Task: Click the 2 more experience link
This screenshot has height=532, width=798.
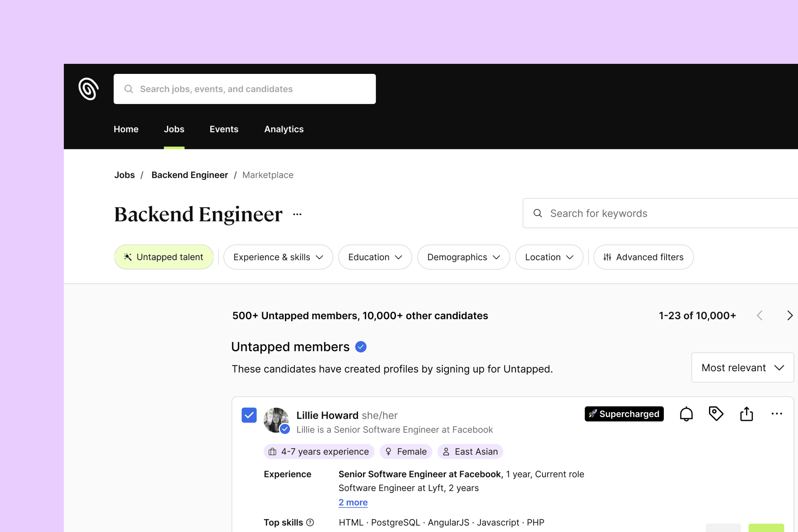Action: (353, 502)
